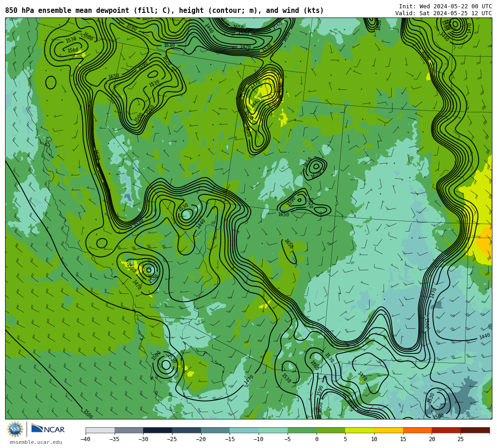Click the colorbar tick label '10'
Viewport: 497px width, 448px height.
[x=374, y=439]
